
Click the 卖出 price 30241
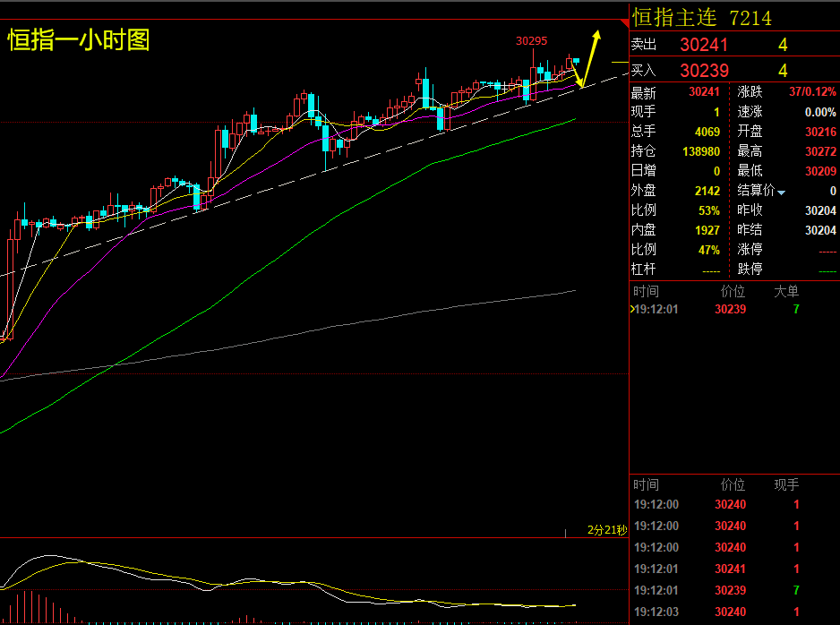(704, 45)
